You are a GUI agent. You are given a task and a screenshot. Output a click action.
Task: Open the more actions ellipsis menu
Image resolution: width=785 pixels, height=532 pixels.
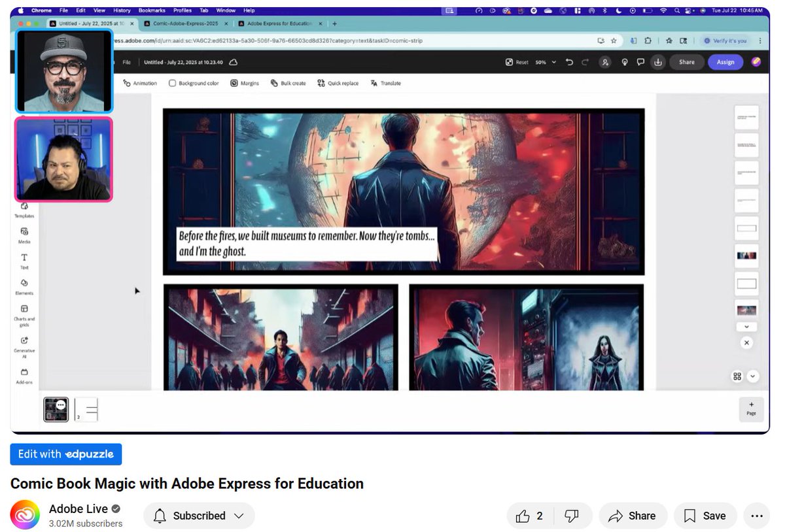click(757, 516)
